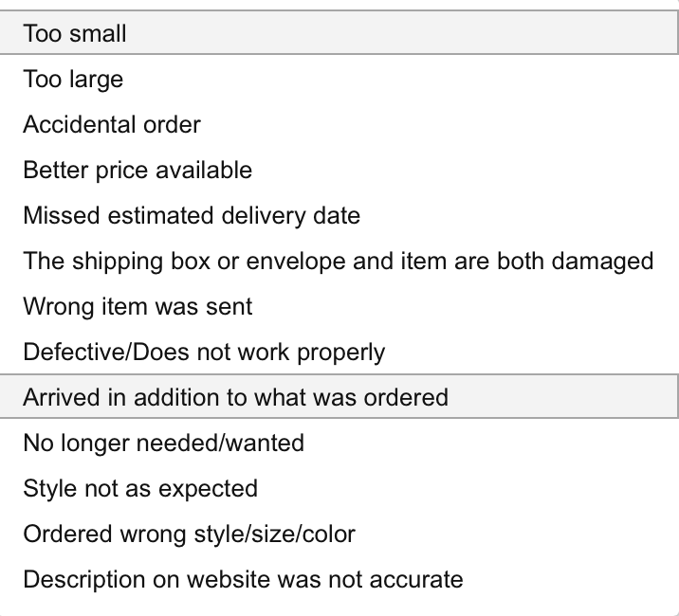Pick the option mentioning a late delivery date
679x616 pixels.
coord(192,216)
